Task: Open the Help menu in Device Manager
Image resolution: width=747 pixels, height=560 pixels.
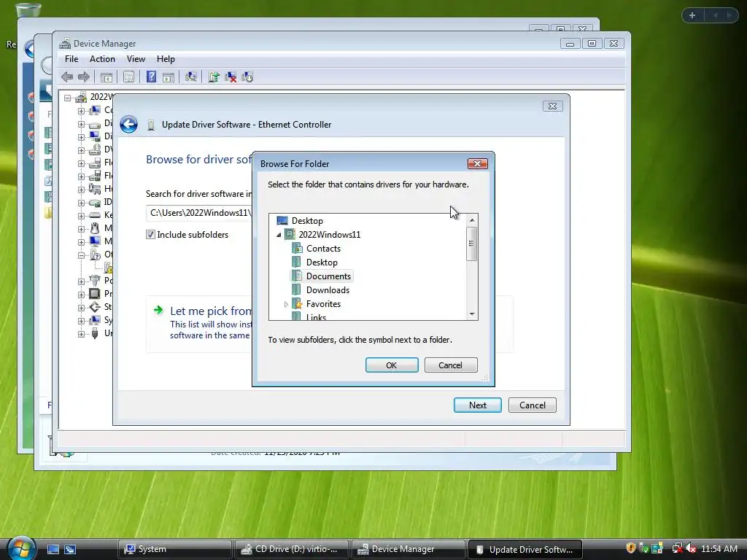Action: click(x=166, y=59)
